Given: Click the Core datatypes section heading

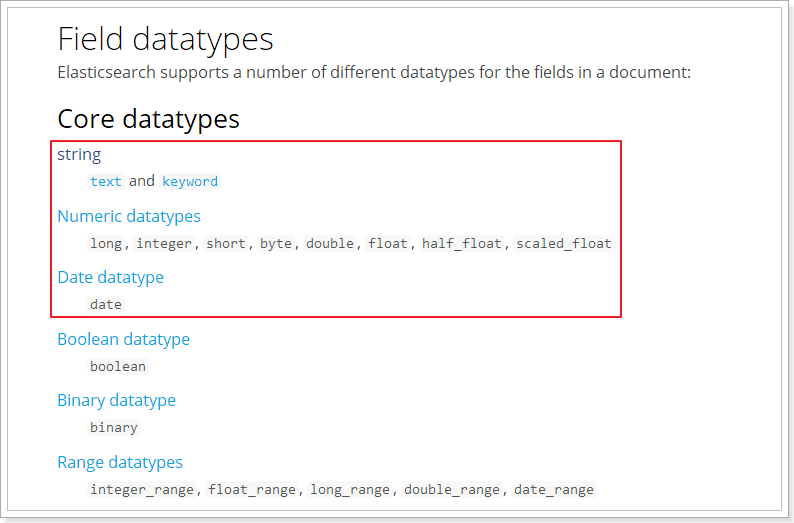Looking at the screenshot, I should [x=148, y=119].
